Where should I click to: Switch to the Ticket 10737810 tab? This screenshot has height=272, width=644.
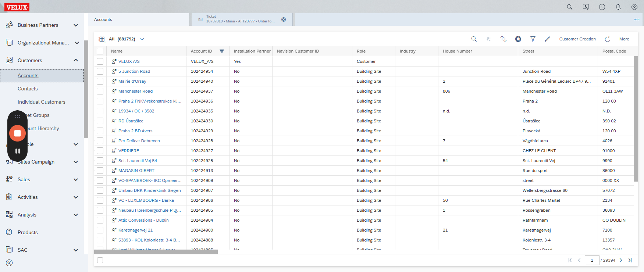point(240,19)
